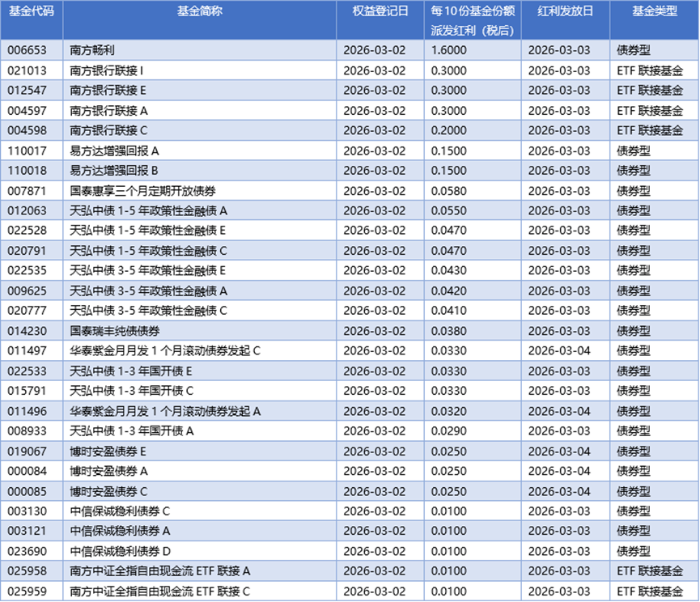This screenshot has height=602, width=700.
Task: Select fund code 000084
Action: [x=27, y=471]
